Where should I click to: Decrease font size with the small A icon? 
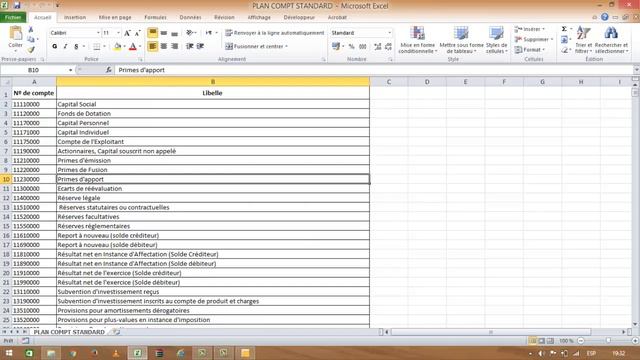(x=138, y=33)
